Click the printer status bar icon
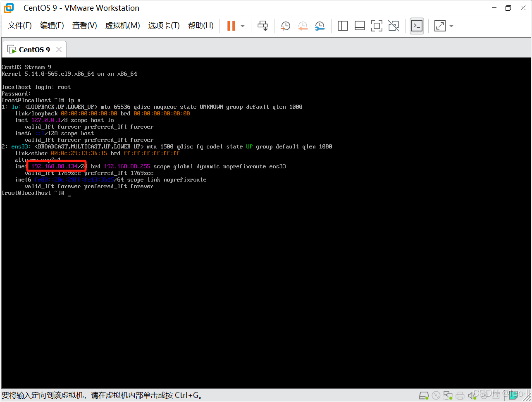 point(460,396)
